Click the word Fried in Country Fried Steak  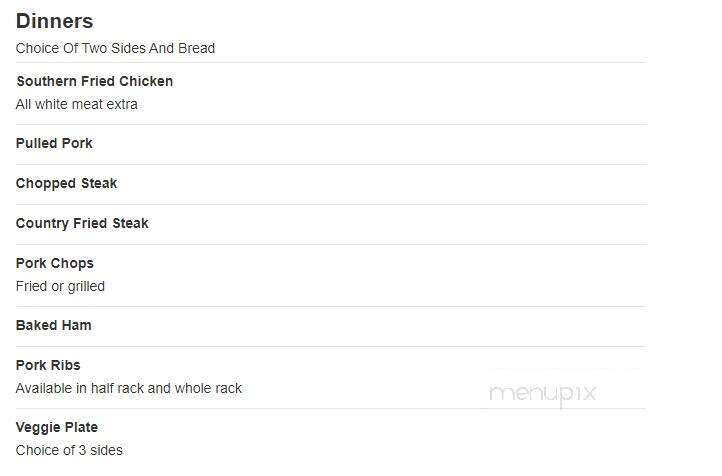pyautogui.click(x=90, y=224)
